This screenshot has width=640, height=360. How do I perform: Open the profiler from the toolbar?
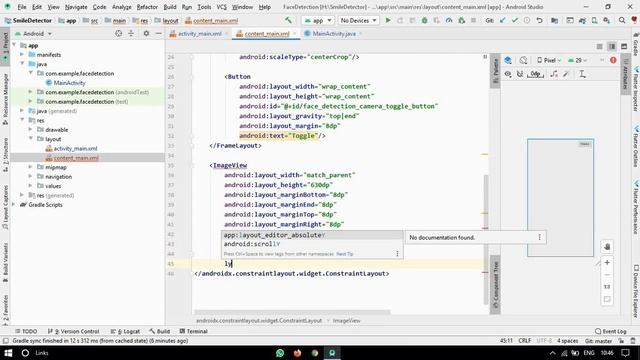(x=449, y=20)
